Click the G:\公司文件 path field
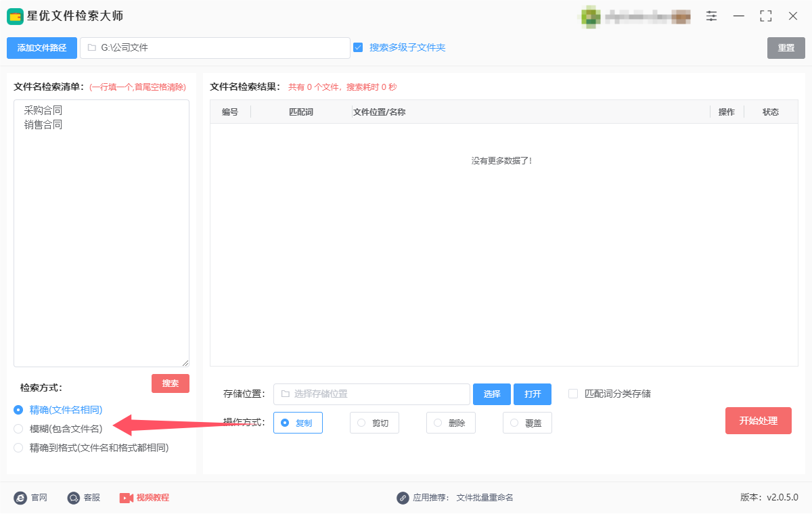Viewport: 812px width, 514px height. point(215,48)
